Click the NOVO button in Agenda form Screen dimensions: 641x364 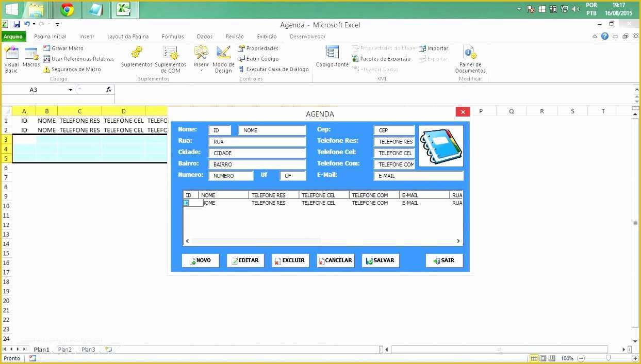pos(200,260)
